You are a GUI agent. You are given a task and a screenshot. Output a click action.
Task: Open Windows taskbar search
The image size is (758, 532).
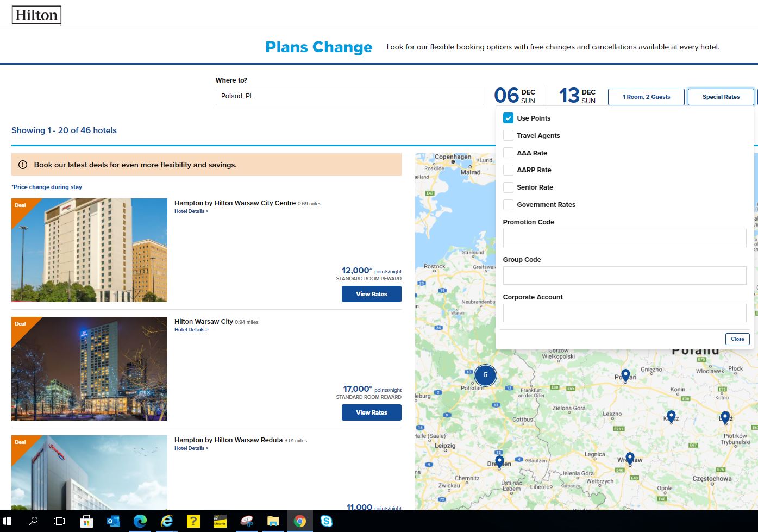point(33,521)
